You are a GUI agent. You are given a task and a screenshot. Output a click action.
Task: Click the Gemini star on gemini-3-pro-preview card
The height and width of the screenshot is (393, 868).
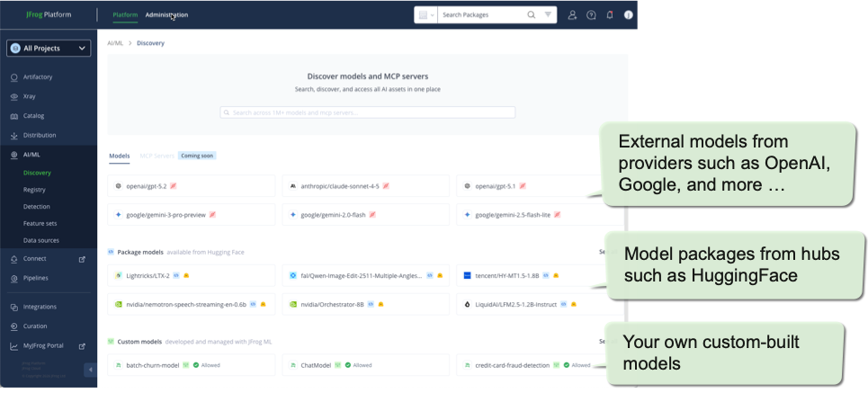click(118, 215)
